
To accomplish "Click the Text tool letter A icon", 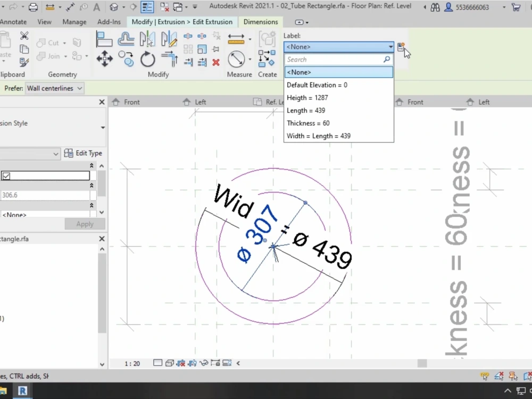I will tap(97, 7).
